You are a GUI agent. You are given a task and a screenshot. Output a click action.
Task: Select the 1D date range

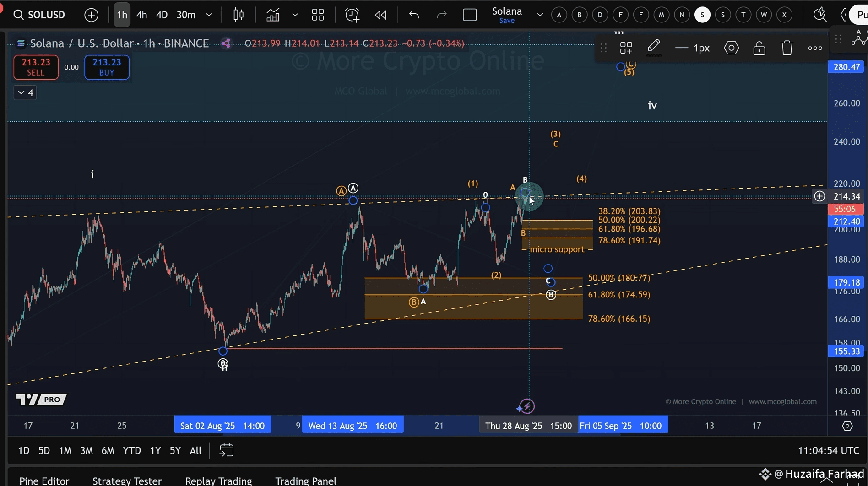24,450
